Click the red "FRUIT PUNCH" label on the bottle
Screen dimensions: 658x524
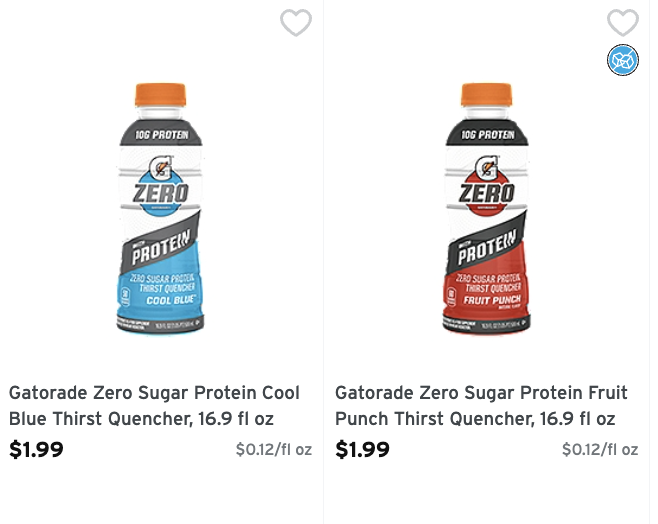tap(488, 297)
